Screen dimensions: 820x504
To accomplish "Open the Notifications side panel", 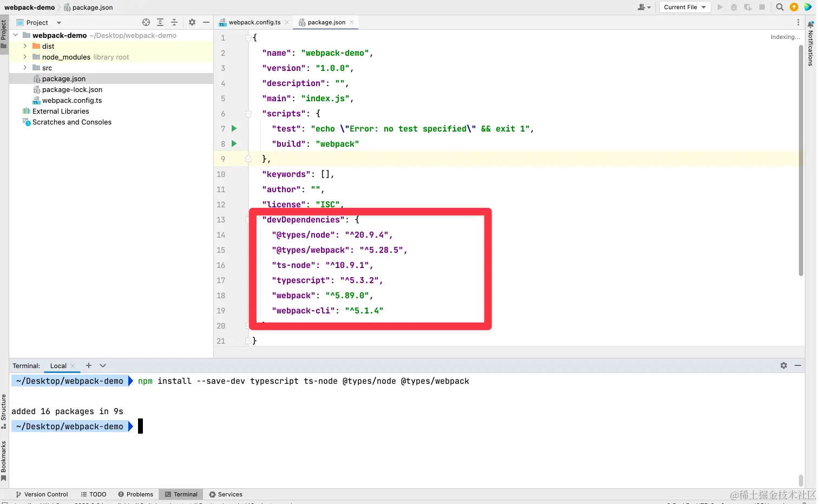I will (810, 43).
